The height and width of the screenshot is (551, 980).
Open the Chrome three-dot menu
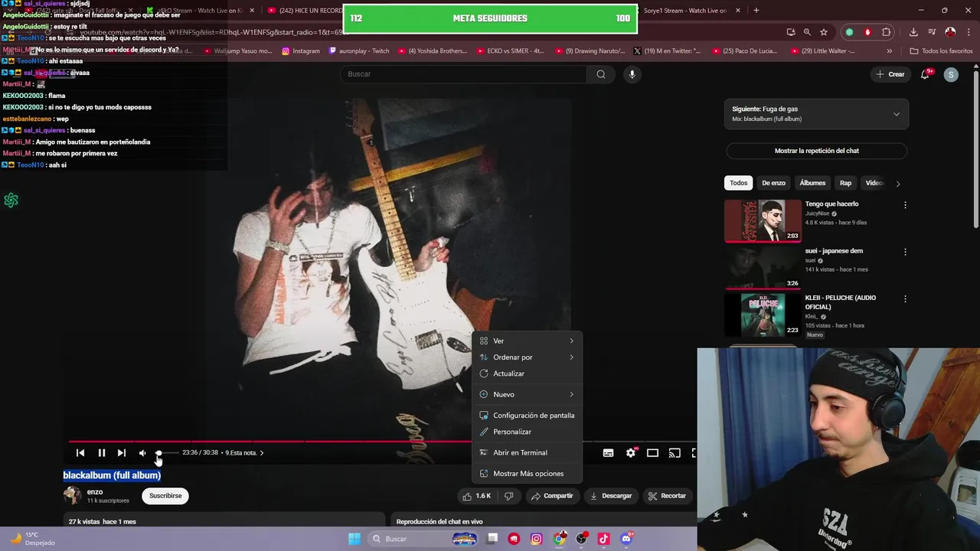[x=968, y=32]
